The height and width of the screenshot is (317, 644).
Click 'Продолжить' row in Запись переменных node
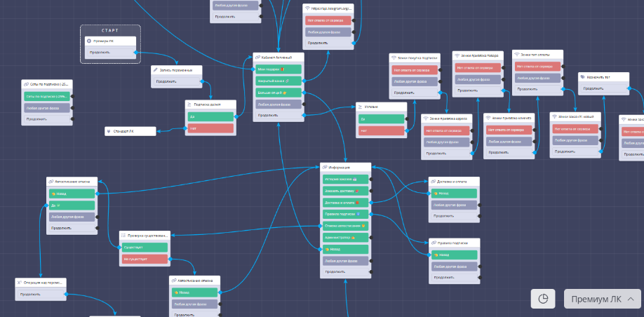(175, 81)
